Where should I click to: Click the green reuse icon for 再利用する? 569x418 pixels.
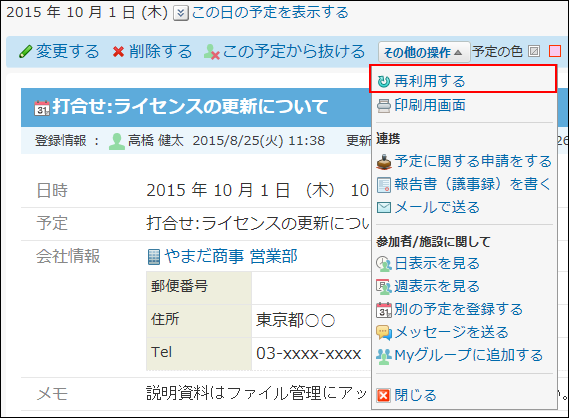point(384,82)
